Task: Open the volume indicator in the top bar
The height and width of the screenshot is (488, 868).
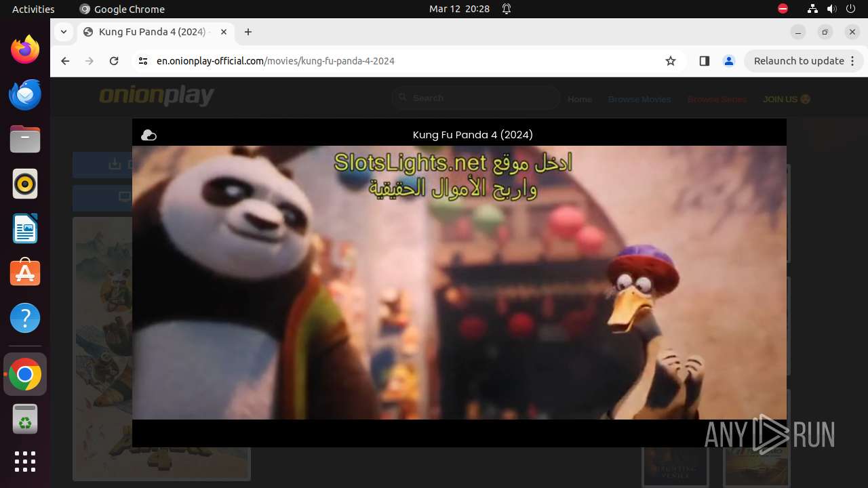Action: pyautogui.click(x=832, y=9)
